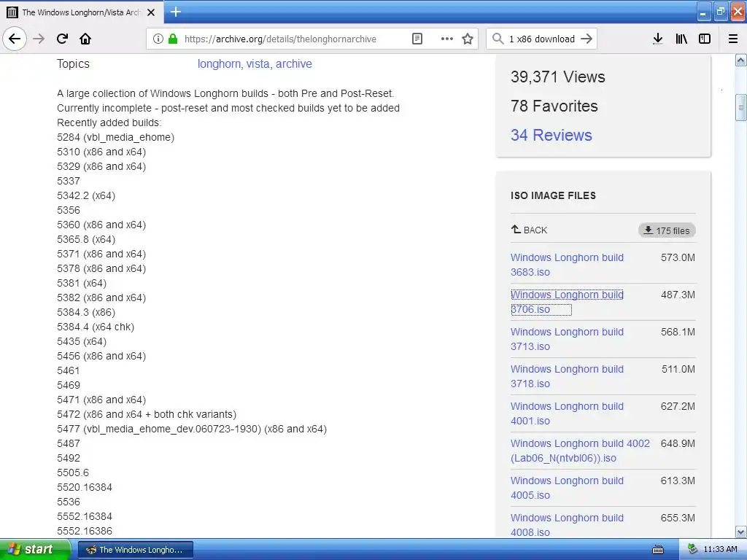Close the Longhorn/Vista Archive tab
747x560 pixels.
coord(151,12)
